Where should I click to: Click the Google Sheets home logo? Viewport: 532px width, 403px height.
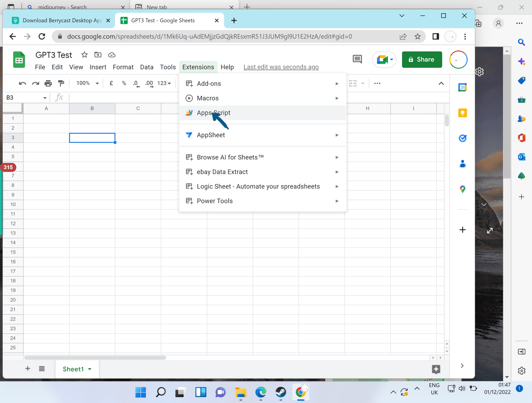pos(19,60)
